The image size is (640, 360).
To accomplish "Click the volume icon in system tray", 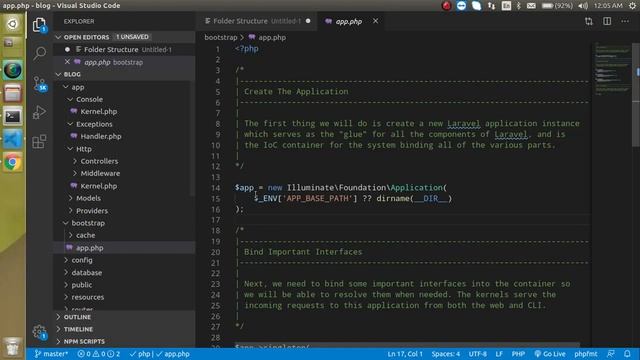I will tap(583, 6).
